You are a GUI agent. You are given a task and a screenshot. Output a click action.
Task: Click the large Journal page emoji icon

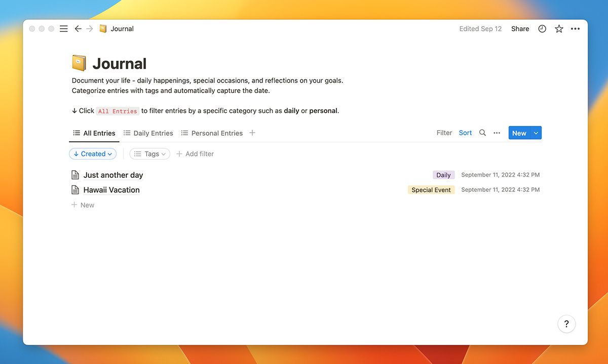(x=79, y=63)
